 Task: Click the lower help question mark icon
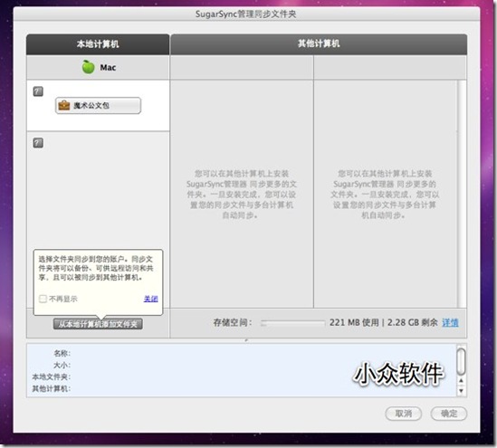point(38,143)
